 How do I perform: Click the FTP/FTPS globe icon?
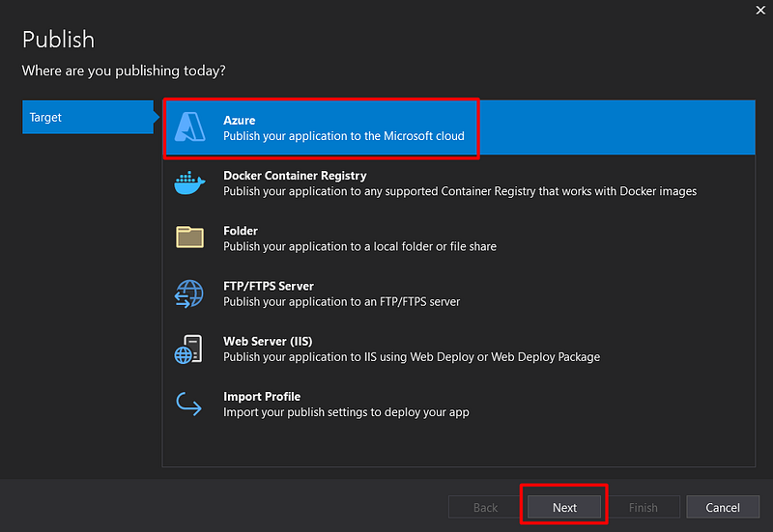pos(188,294)
